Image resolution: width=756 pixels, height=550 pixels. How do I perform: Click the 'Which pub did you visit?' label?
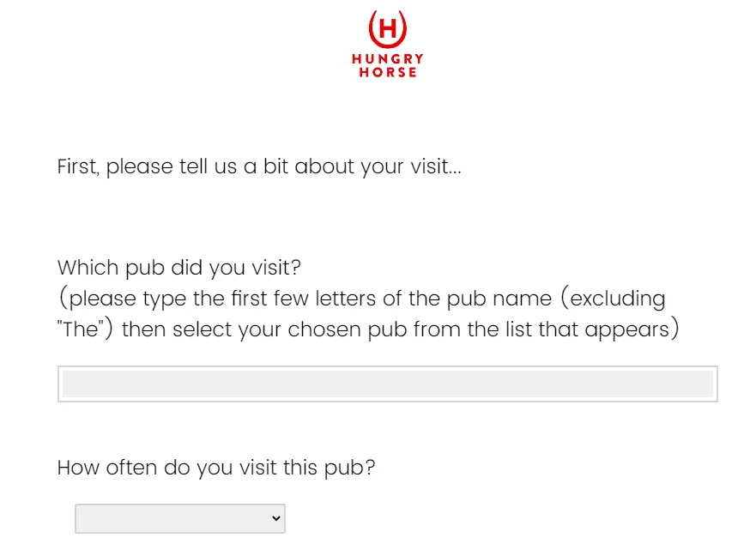[179, 268]
